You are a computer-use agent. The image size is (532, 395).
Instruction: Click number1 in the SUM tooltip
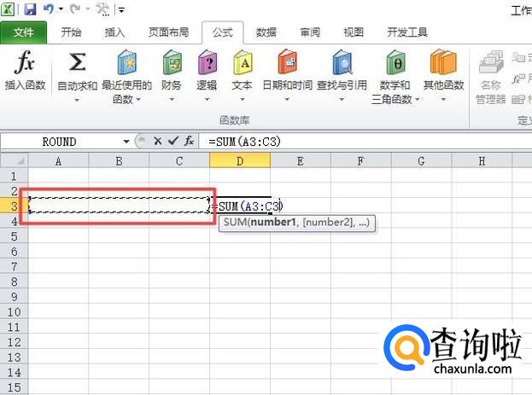click(274, 223)
